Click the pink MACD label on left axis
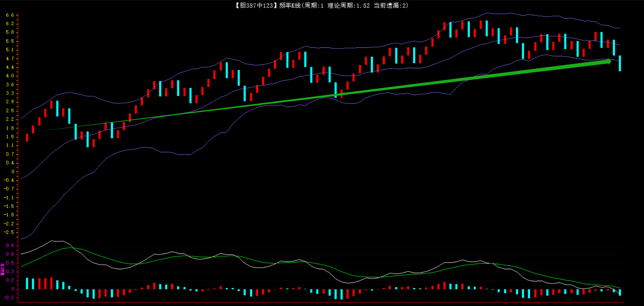The height and width of the screenshot is (306, 644). (x=3, y=269)
